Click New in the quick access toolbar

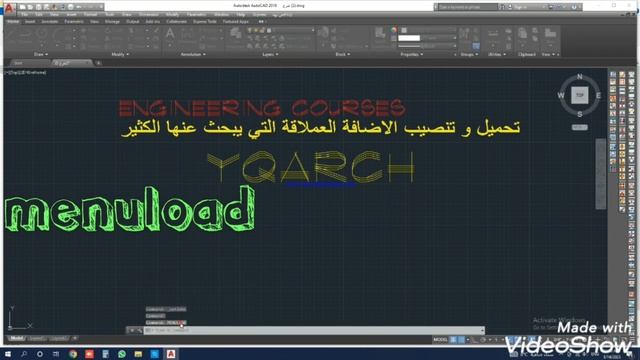point(22,7)
